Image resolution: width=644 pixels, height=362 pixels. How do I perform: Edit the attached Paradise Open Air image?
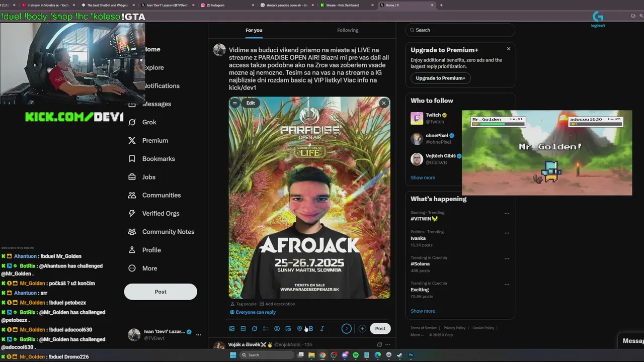(251, 103)
